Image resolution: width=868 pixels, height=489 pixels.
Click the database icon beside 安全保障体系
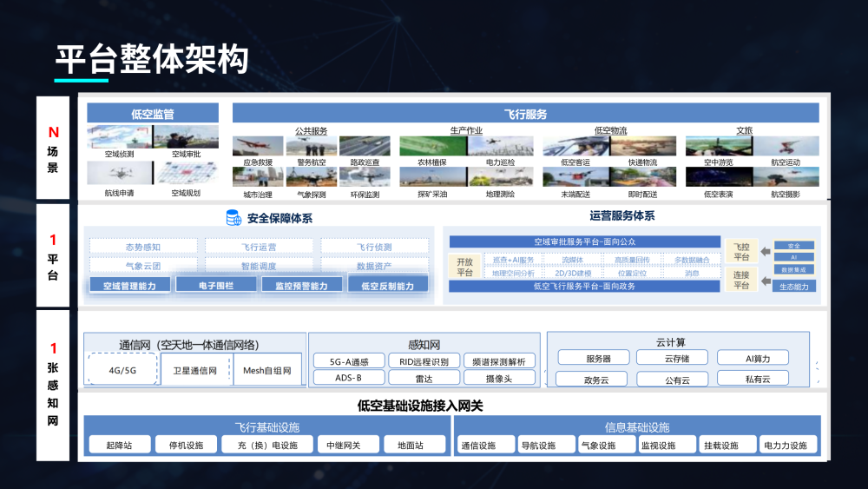(x=233, y=218)
